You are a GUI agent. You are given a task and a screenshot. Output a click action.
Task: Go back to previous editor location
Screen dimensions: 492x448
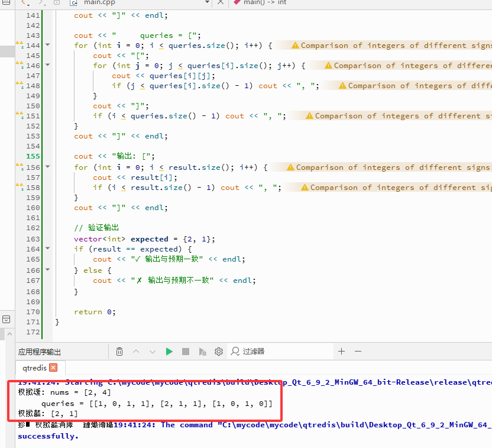tap(23, 2)
